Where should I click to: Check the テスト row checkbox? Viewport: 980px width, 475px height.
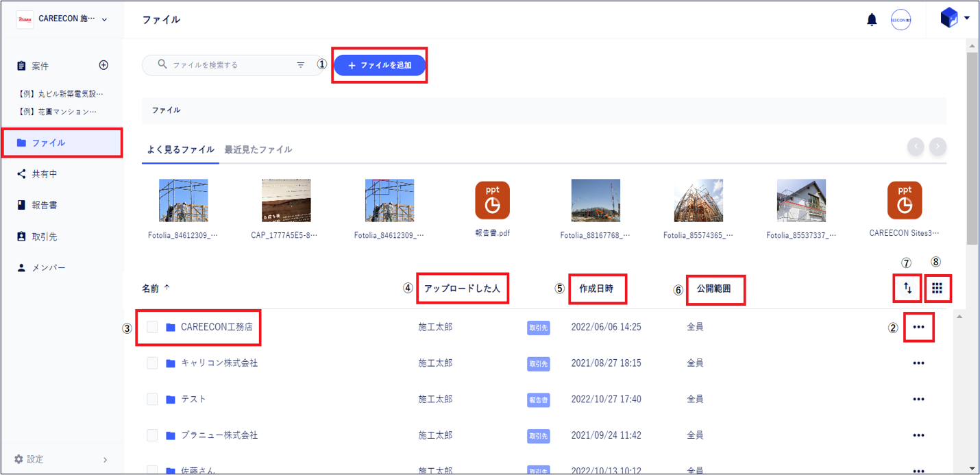[x=152, y=399]
